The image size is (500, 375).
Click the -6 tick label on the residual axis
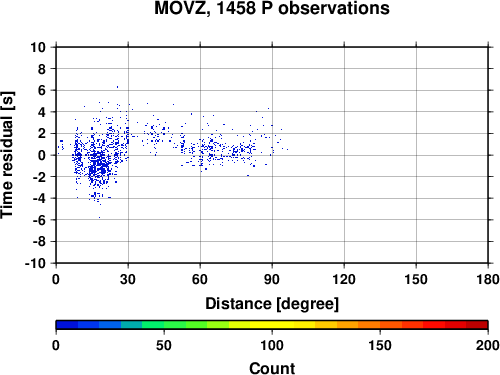39,220
